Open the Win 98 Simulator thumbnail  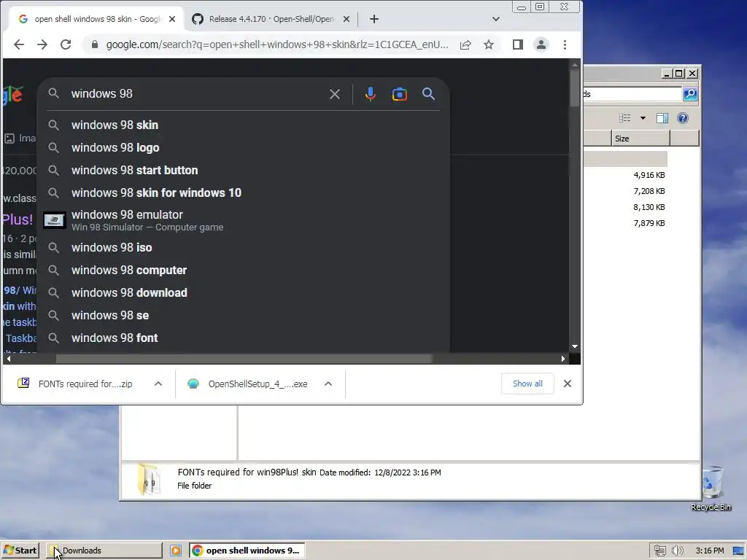tap(54, 220)
